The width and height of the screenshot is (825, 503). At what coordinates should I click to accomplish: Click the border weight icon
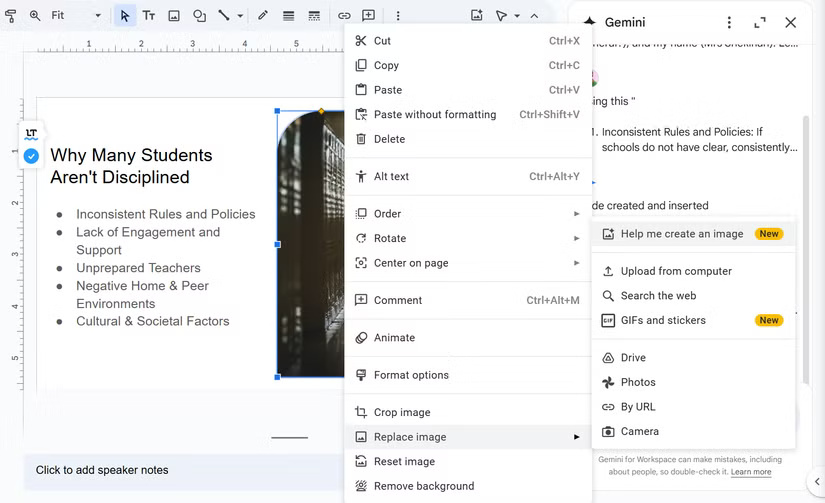(x=288, y=16)
